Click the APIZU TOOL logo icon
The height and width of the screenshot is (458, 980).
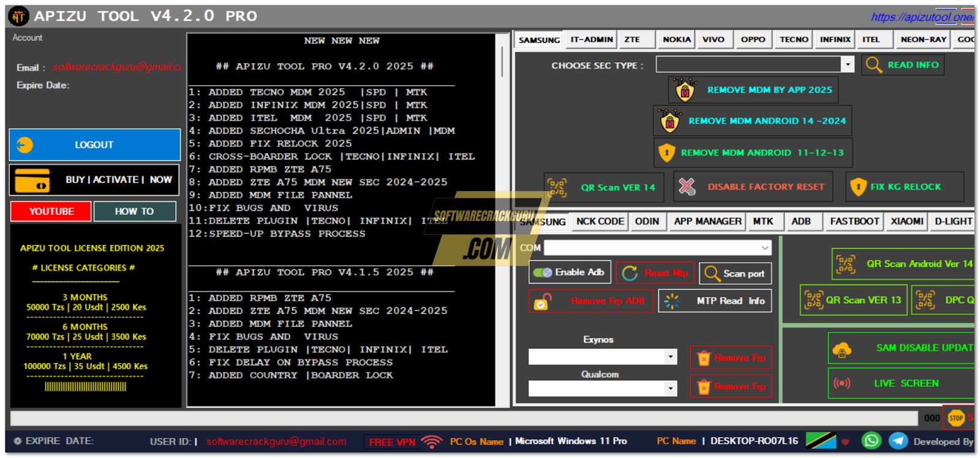coord(18,17)
